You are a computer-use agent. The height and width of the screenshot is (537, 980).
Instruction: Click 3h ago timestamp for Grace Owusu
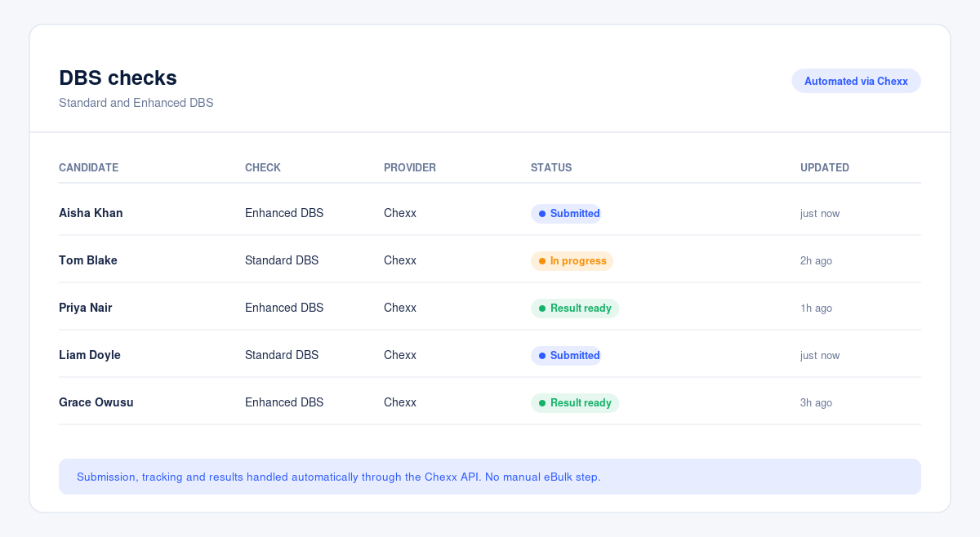816,403
